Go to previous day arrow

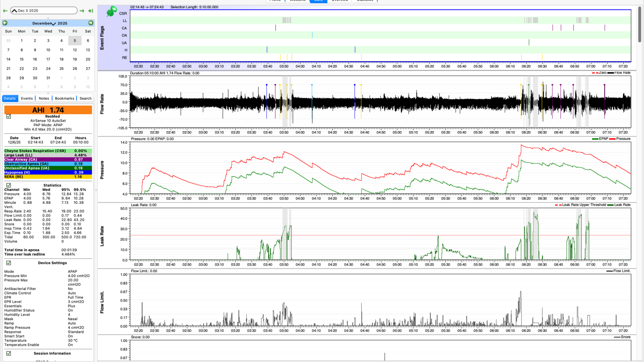[x=5, y=11]
